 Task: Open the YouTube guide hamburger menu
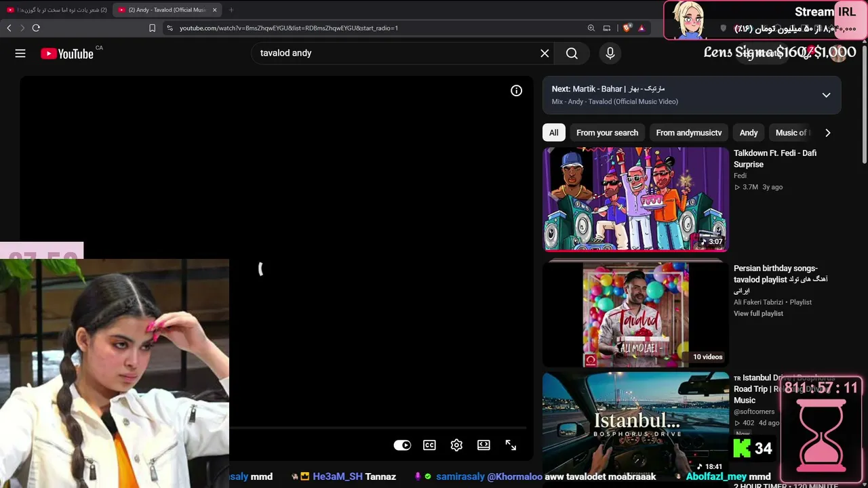[x=20, y=54]
